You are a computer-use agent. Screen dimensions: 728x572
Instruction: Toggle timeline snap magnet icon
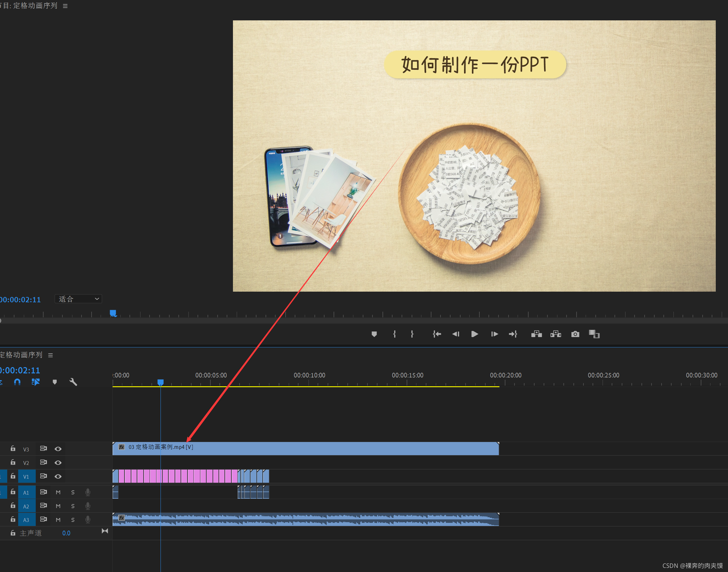17,382
